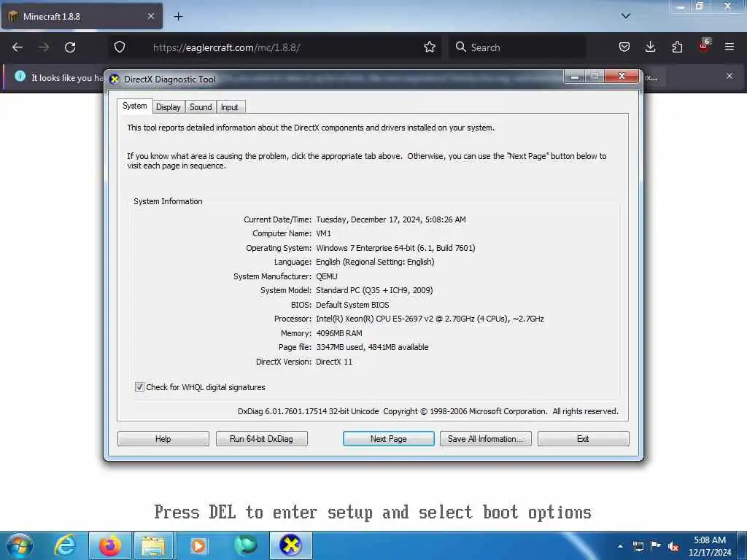
Task: Click Operating System value Windows 7 Enterprise
Action: 395,248
